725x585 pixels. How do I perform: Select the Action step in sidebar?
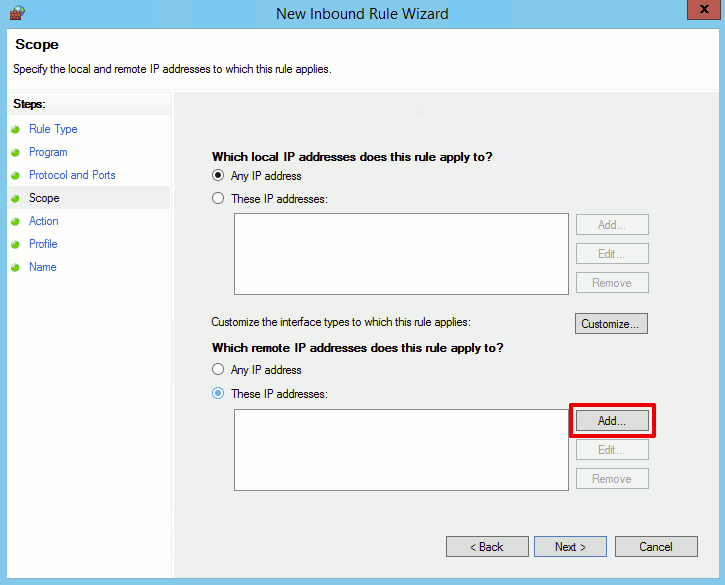point(44,221)
